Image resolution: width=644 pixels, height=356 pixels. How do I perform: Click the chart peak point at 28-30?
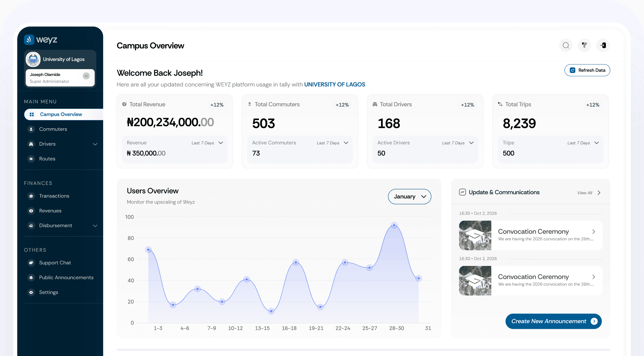394,225
